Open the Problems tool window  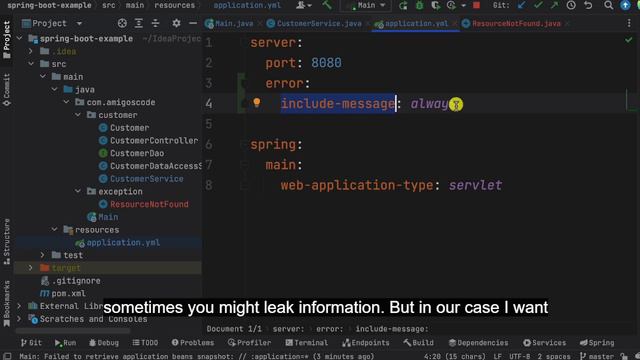pos(193,342)
